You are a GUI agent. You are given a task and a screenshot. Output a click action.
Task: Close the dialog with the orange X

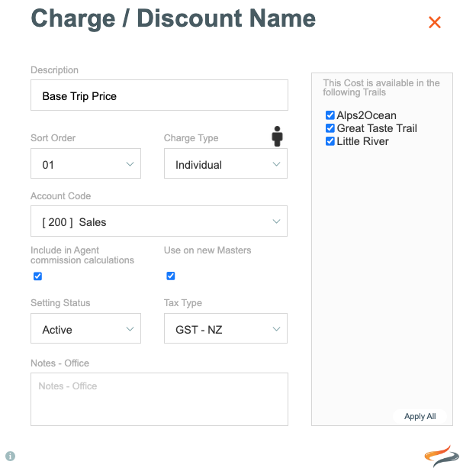434,22
